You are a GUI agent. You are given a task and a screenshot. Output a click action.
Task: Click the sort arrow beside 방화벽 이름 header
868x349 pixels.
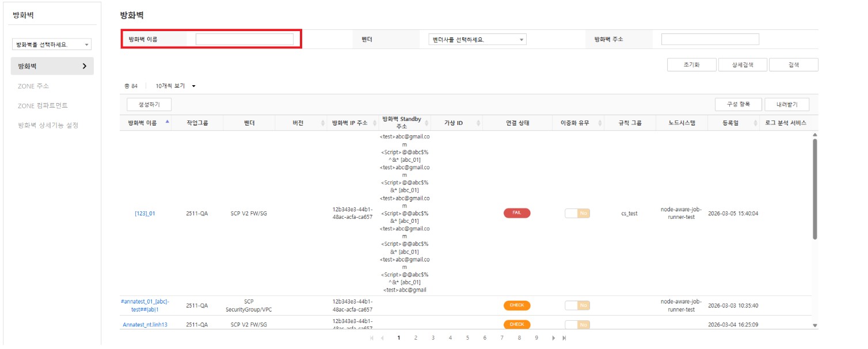tap(167, 122)
